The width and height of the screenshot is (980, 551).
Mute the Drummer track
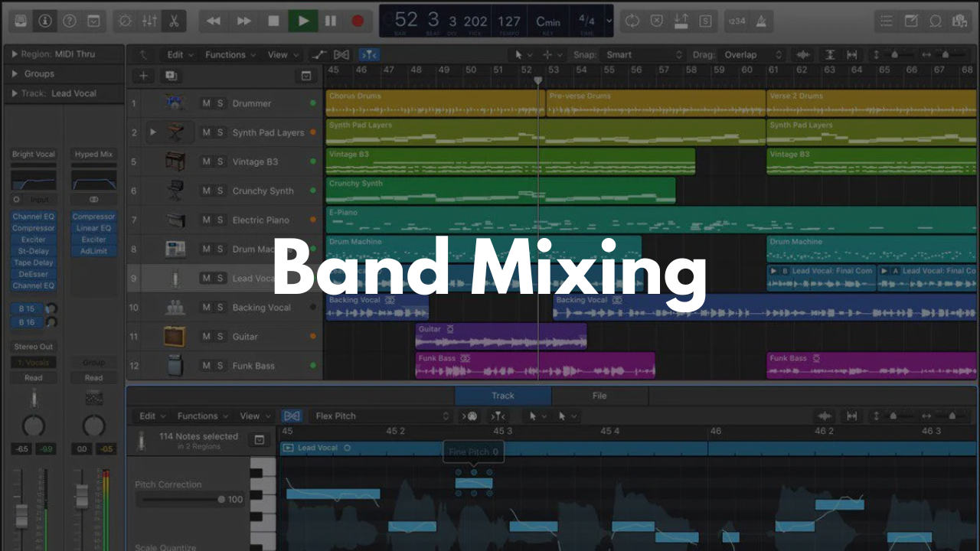206,103
